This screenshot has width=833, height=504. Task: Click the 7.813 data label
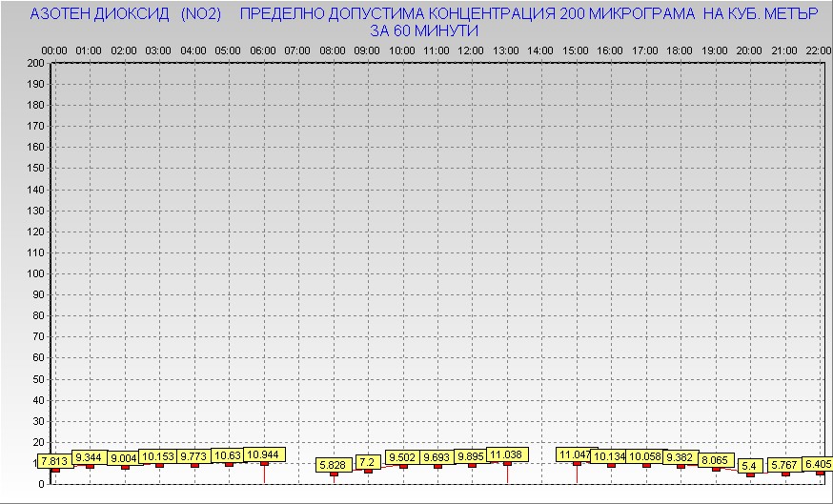coord(53,462)
